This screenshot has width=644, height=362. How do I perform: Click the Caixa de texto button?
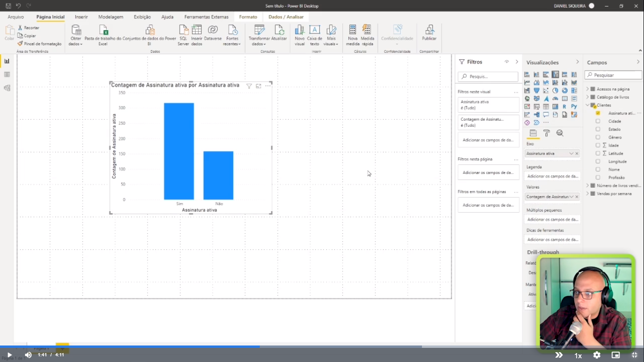[x=314, y=35]
